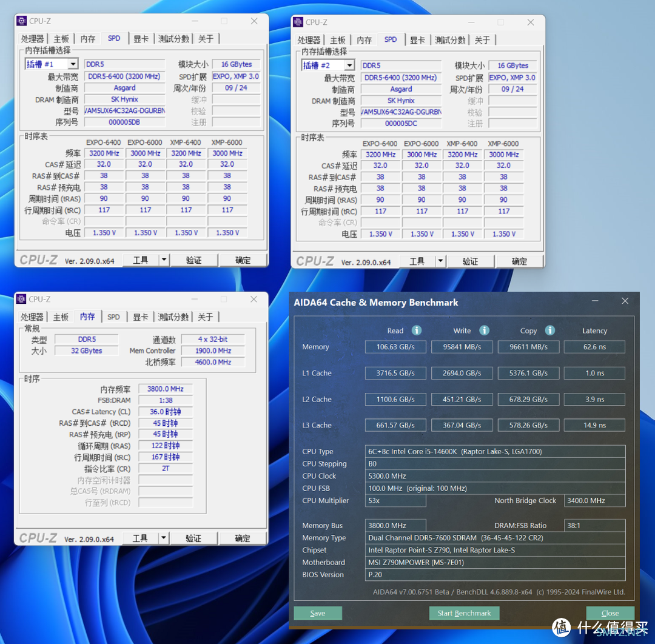Screen dimensions: 655x644
Task: Minimize the CPU-Z slot #2 window
Action: 471,22
